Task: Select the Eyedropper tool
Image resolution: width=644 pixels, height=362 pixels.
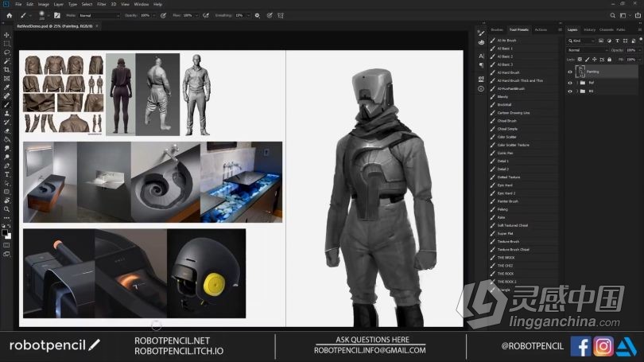Action: tap(6, 87)
